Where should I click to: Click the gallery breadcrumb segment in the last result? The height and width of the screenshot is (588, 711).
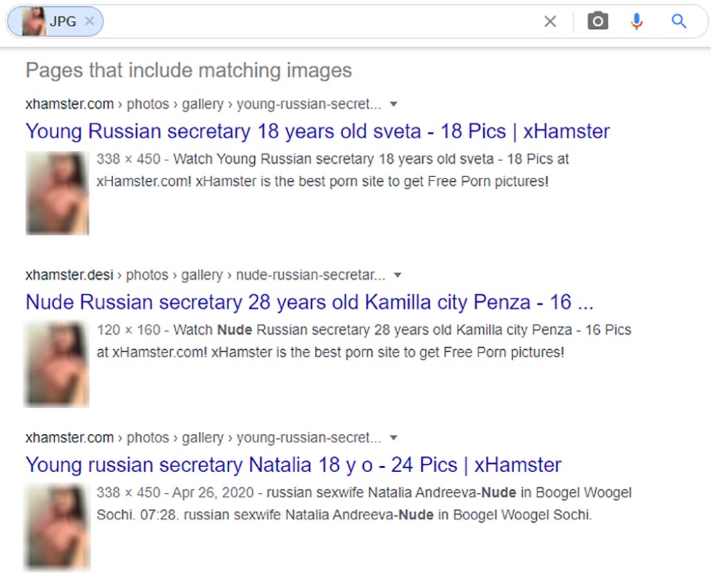pos(202,437)
